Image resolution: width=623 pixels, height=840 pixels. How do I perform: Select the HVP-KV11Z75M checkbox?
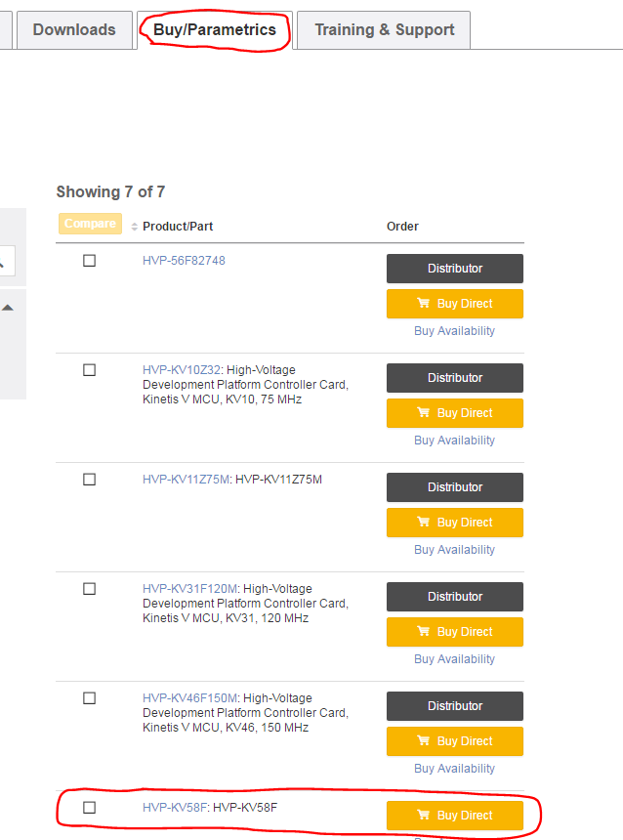pos(90,480)
